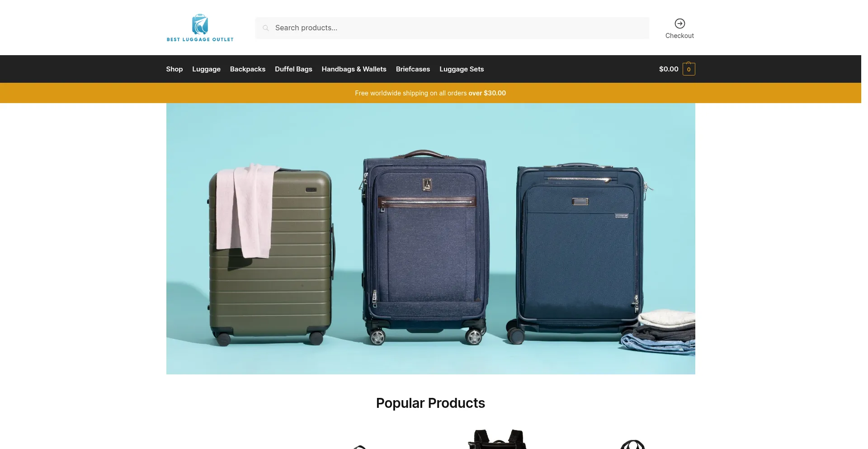Screen dimensions: 868x449
Task: Focus the Search products field
Action: point(452,28)
